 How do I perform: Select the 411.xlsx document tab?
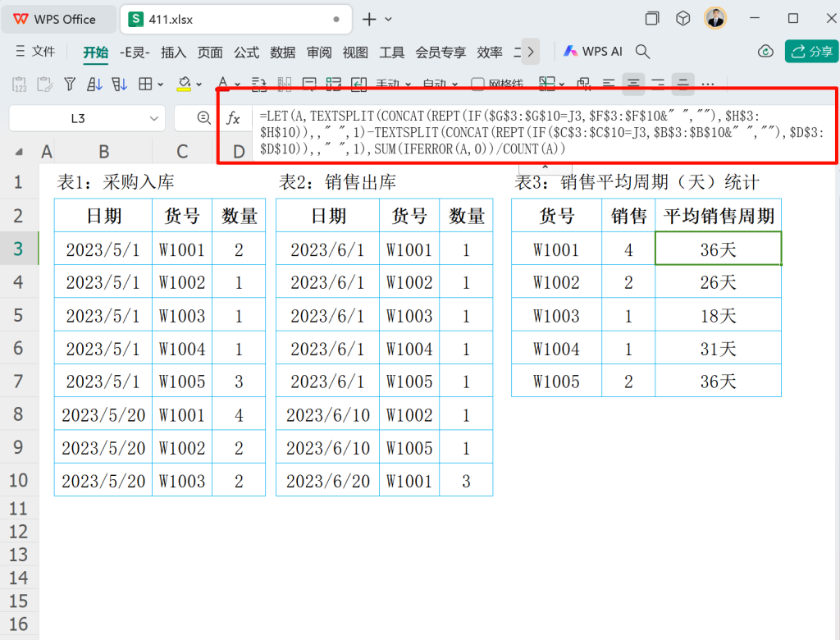pos(235,20)
